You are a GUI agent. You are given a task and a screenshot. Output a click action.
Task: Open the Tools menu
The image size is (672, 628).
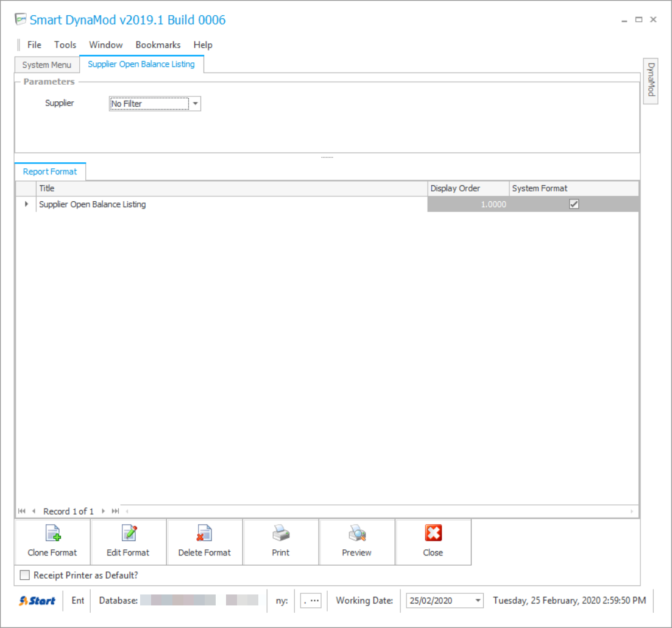pos(65,45)
